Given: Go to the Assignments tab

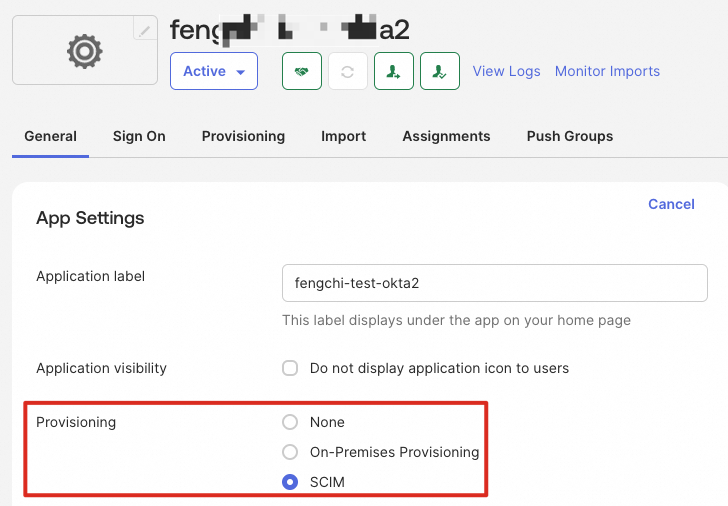Looking at the screenshot, I should click(446, 136).
